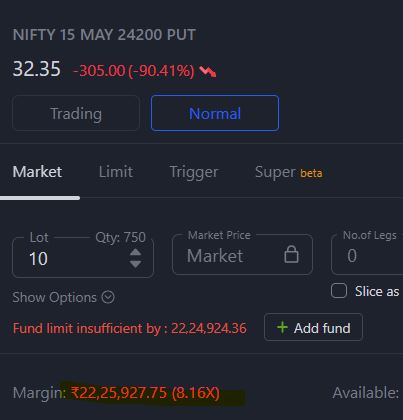This screenshot has width=403, height=420.
Task: Tick the Slice as checkbox
Action: [x=339, y=291]
